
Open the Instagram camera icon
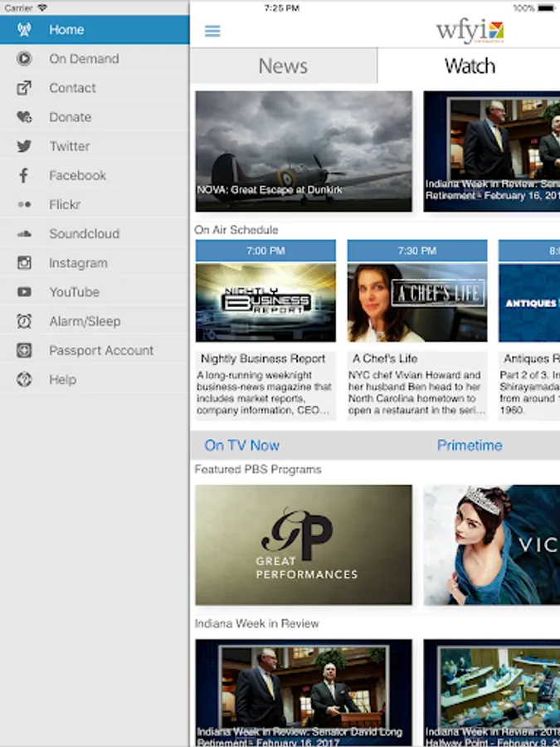pos(24,262)
